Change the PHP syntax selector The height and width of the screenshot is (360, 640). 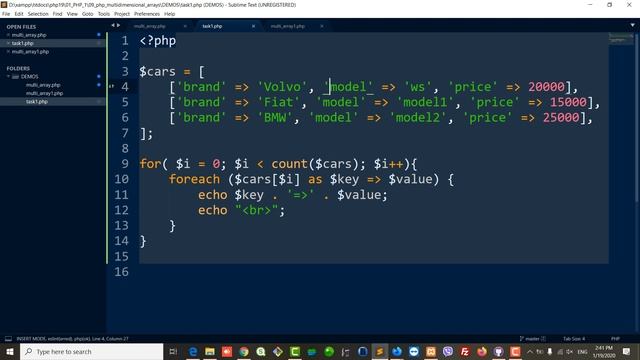click(x=615, y=339)
